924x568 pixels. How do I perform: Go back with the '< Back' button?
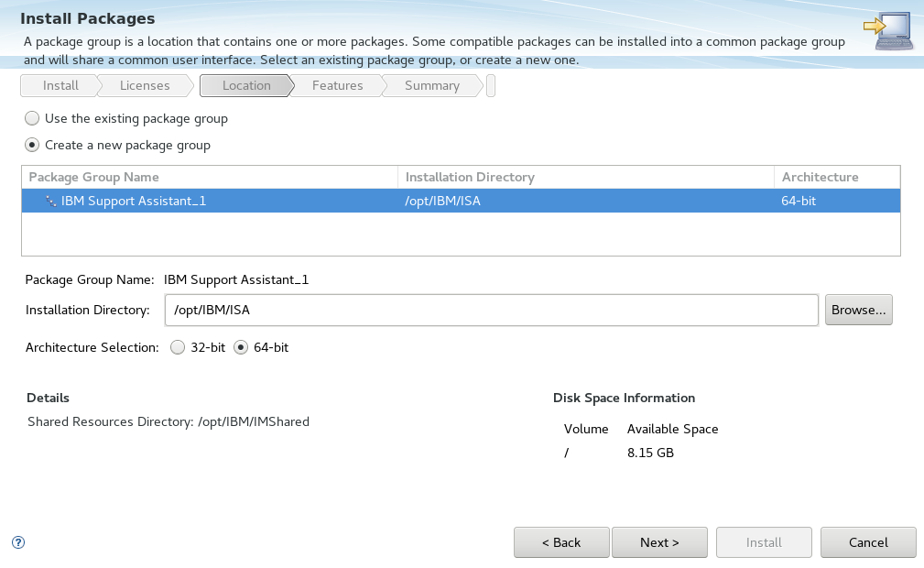561,542
